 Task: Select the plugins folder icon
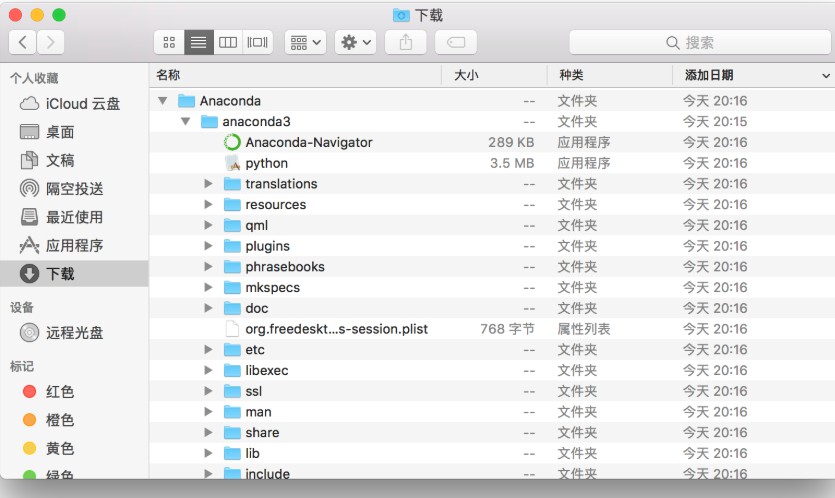click(x=232, y=246)
